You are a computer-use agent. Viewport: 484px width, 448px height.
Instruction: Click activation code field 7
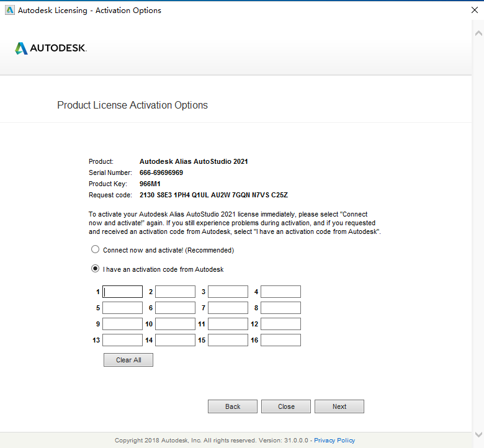[x=228, y=308]
